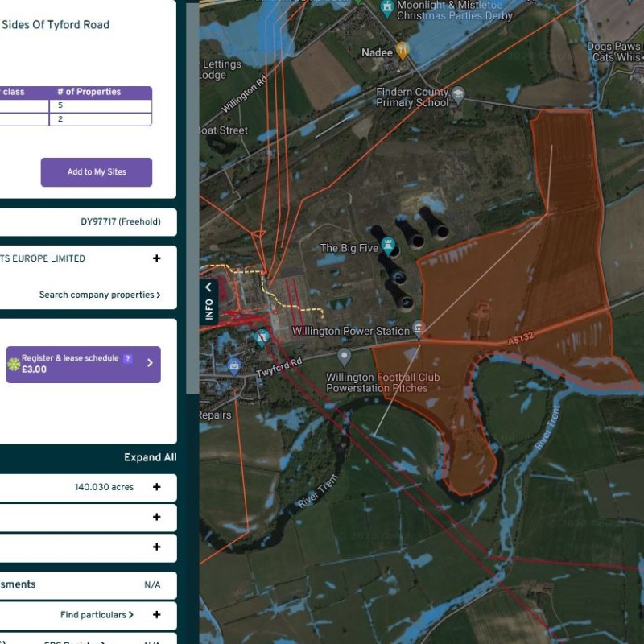
Task: Click the Moonlight & Mistletoe attraction marker
Action: pos(386,8)
